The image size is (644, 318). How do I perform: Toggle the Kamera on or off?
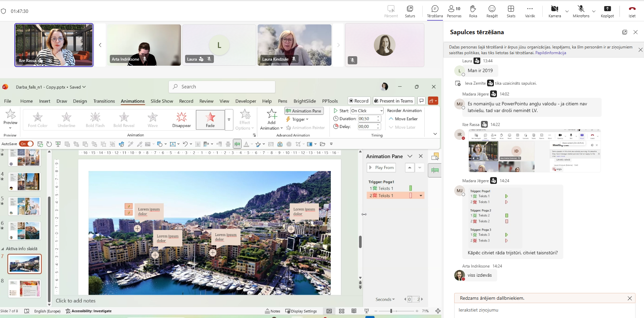click(555, 9)
